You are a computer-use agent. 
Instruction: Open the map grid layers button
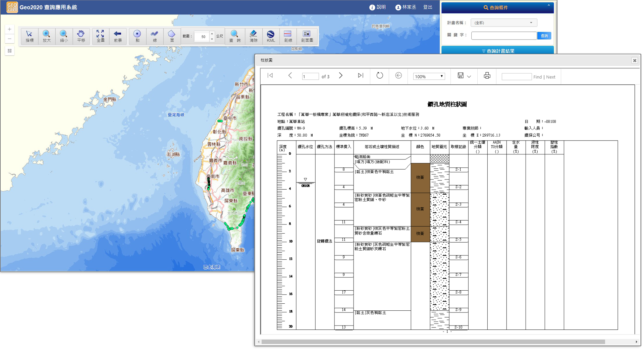[9, 51]
